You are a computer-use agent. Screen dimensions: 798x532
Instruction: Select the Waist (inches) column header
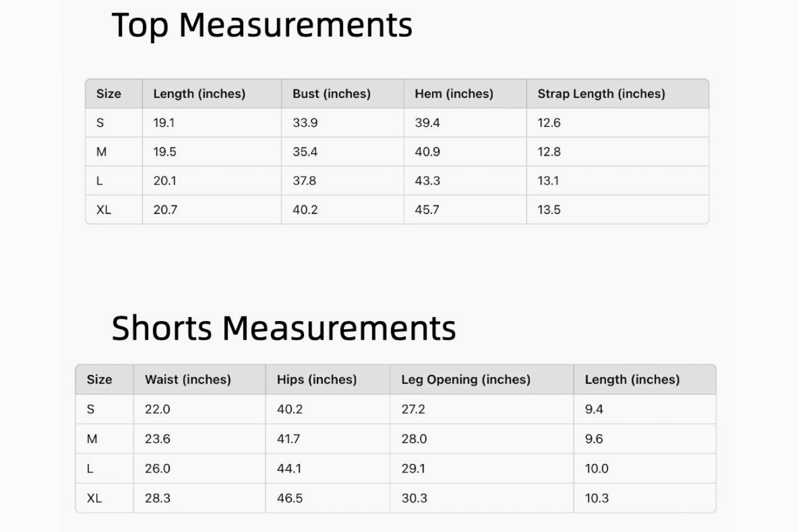click(188, 379)
